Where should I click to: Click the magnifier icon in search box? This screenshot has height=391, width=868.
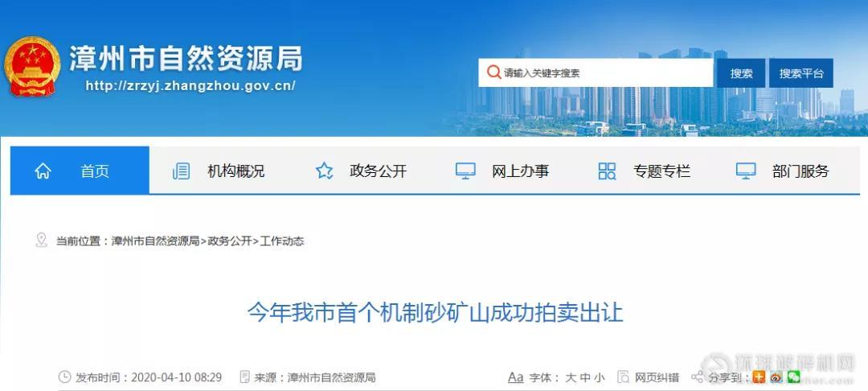[x=493, y=72]
